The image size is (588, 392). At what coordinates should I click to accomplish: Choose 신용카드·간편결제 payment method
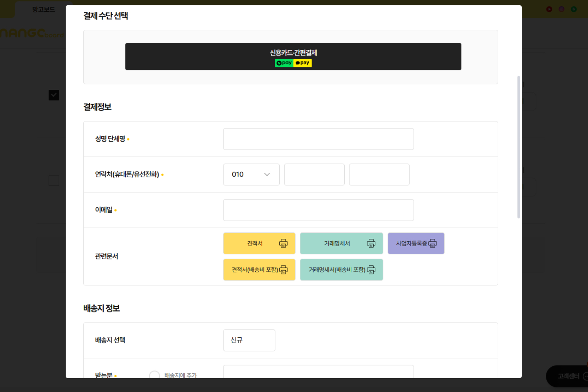[293, 57]
